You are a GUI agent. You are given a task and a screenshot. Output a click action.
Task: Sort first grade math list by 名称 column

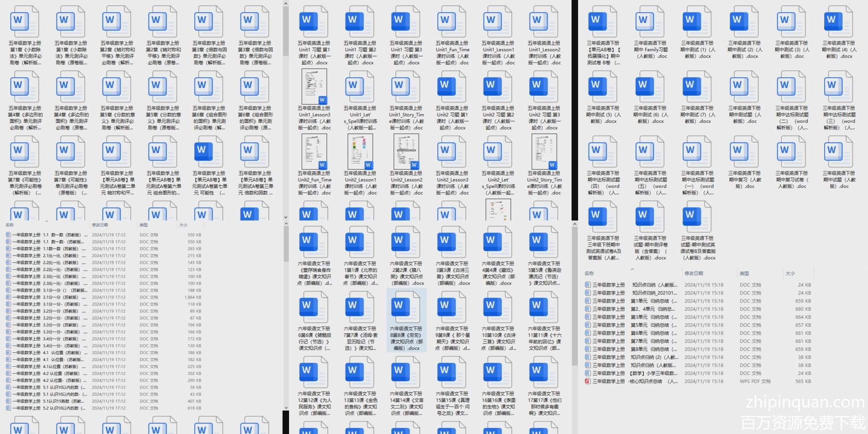pos(10,225)
